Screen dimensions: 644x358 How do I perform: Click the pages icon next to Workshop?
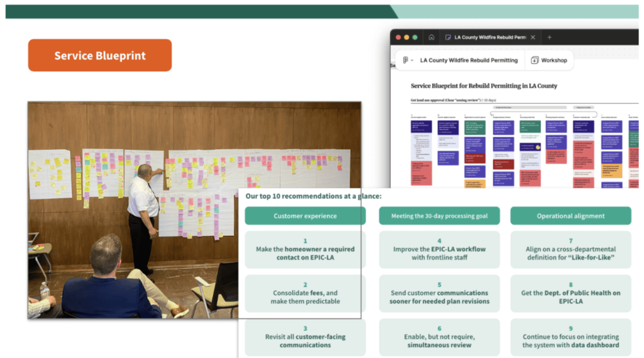535,60
